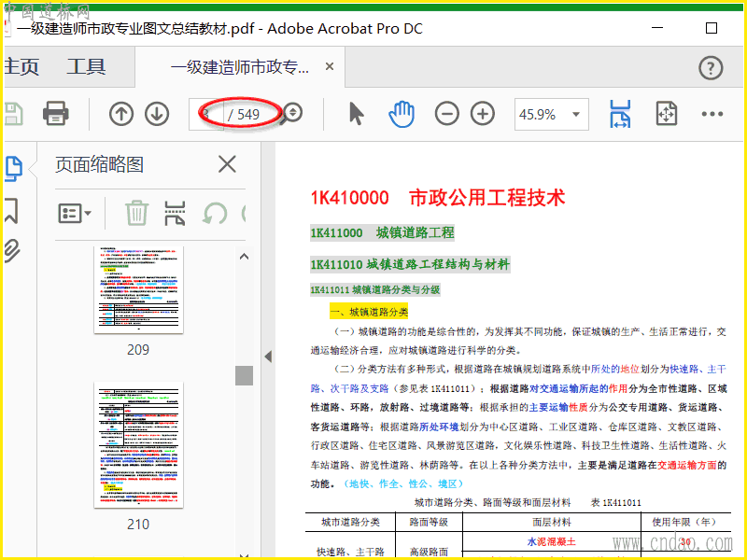
Task: Click the heading 1K411000 城镇道路工程
Action: click(382, 232)
